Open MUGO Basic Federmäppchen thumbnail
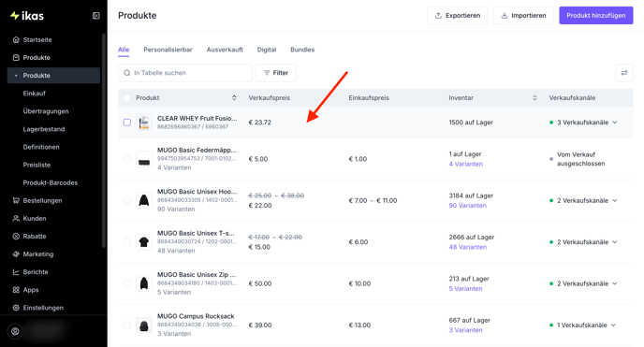The image size is (644, 347). (x=144, y=159)
